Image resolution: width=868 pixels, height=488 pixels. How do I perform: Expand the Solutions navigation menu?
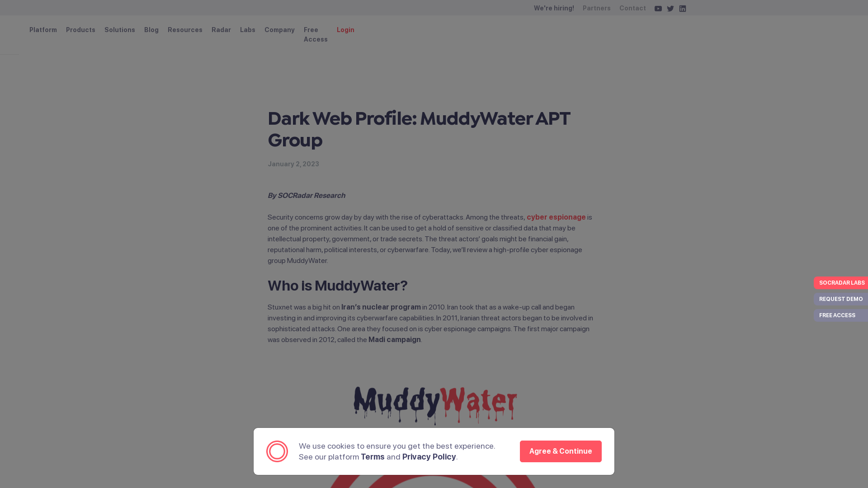pyautogui.click(x=119, y=29)
